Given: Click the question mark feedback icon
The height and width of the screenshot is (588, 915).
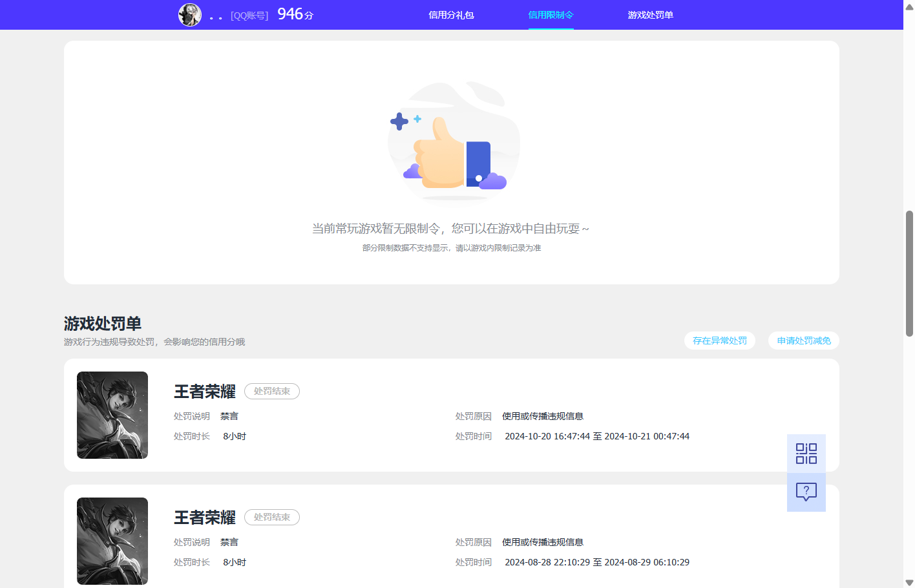Looking at the screenshot, I should pos(806,492).
